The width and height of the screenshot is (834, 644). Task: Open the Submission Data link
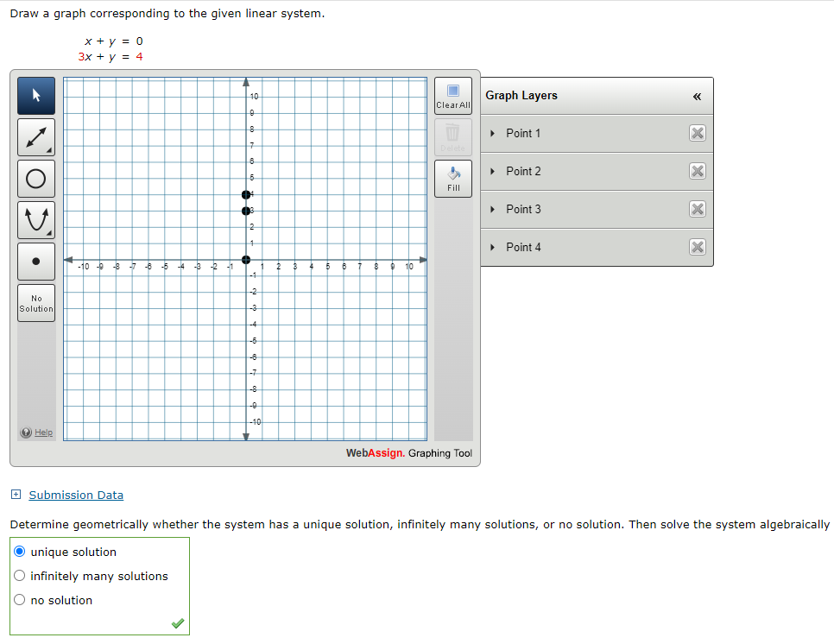pyautogui.click(x=75, y=495)
